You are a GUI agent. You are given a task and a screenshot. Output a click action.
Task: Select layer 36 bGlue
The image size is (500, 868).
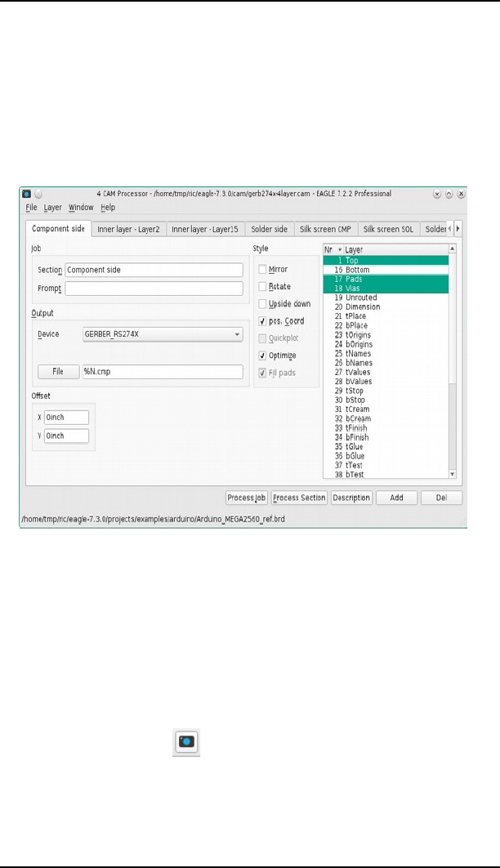click(386, 456)
